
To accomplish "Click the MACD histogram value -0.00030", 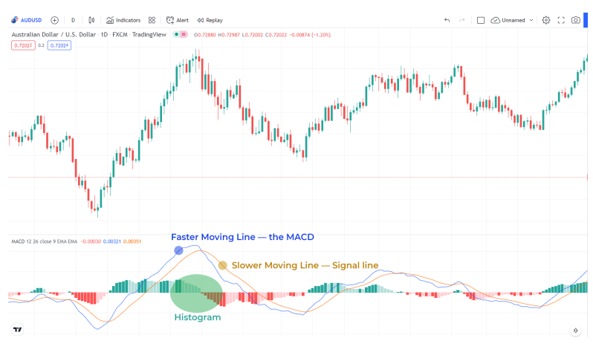I will coord(91,241).
